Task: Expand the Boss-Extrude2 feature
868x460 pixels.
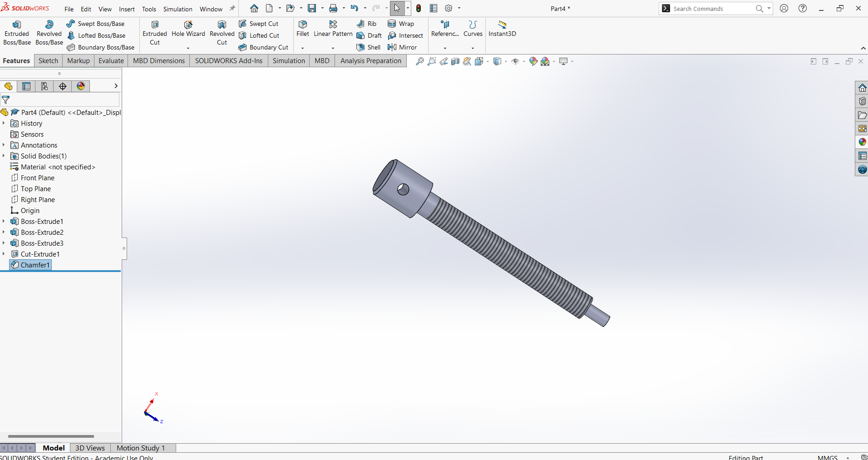Action: (4, 232)
